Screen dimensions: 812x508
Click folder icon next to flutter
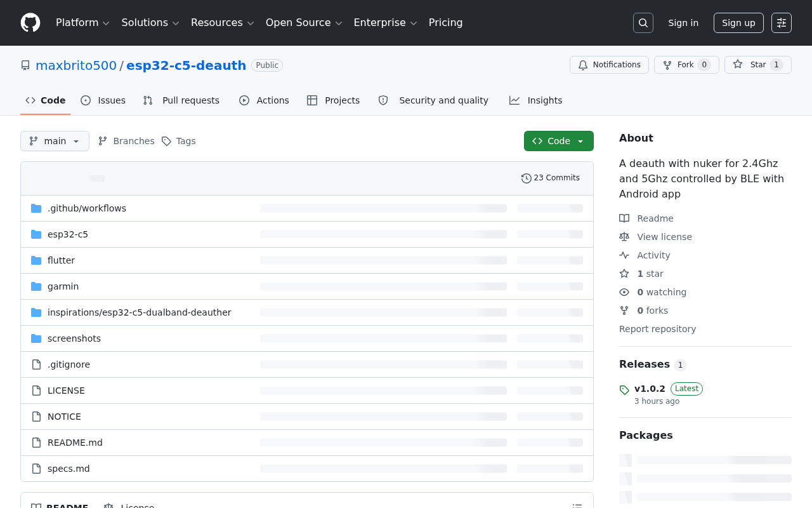(x=36, y=260)
